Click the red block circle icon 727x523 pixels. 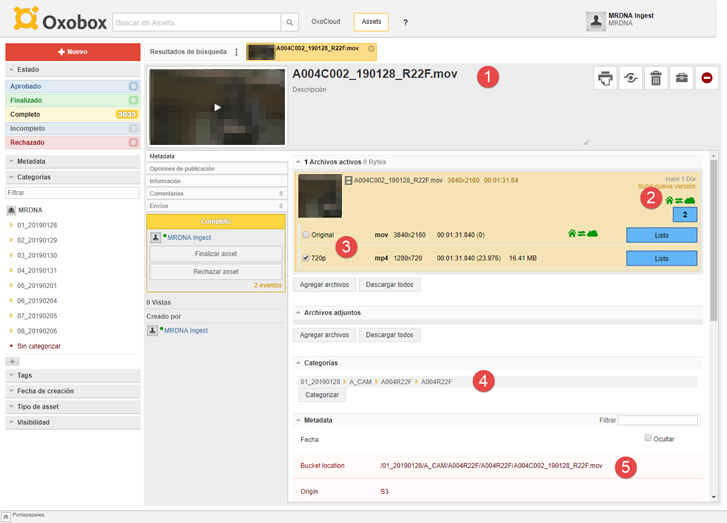pyautogui.click(x=707, y=78)
